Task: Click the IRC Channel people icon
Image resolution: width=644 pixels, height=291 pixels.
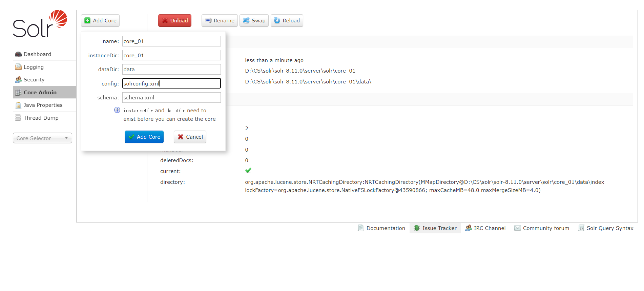Action: (468, 228)
